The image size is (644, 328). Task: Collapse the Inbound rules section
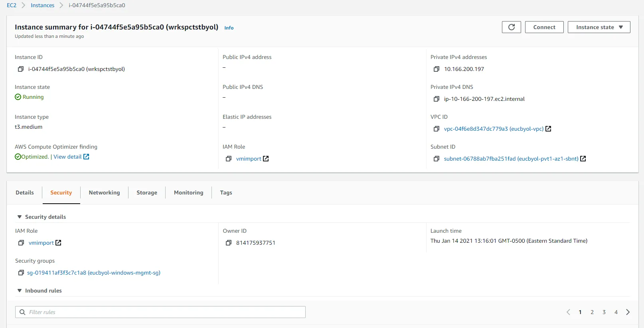(x=20, y=291)
